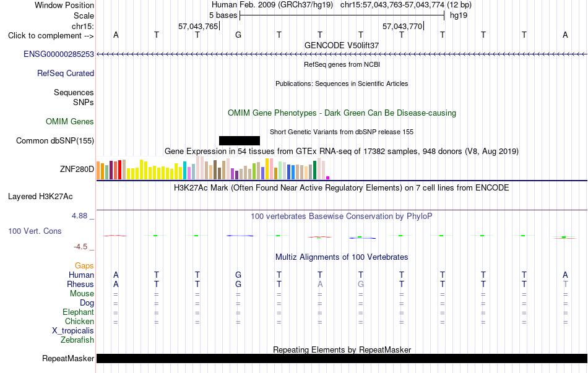Click the 4.88 PhyloP upper scale value
Screen dimensions: 588x373
79,216
